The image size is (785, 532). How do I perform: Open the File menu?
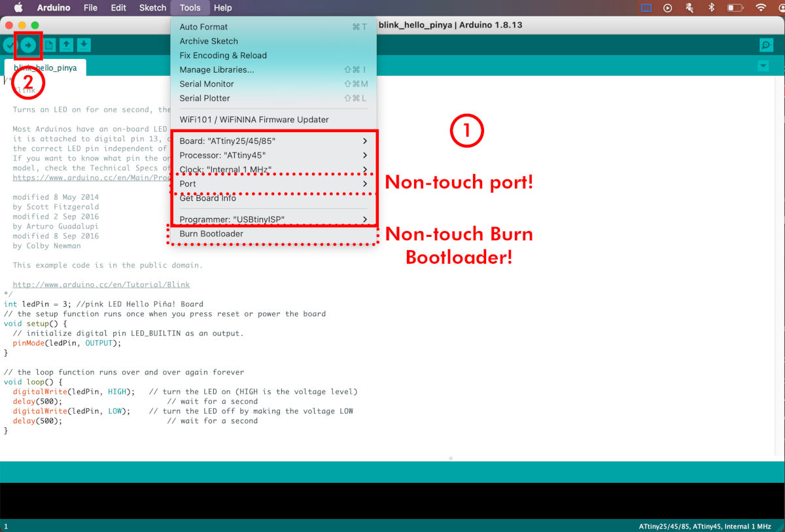(91, 8)
